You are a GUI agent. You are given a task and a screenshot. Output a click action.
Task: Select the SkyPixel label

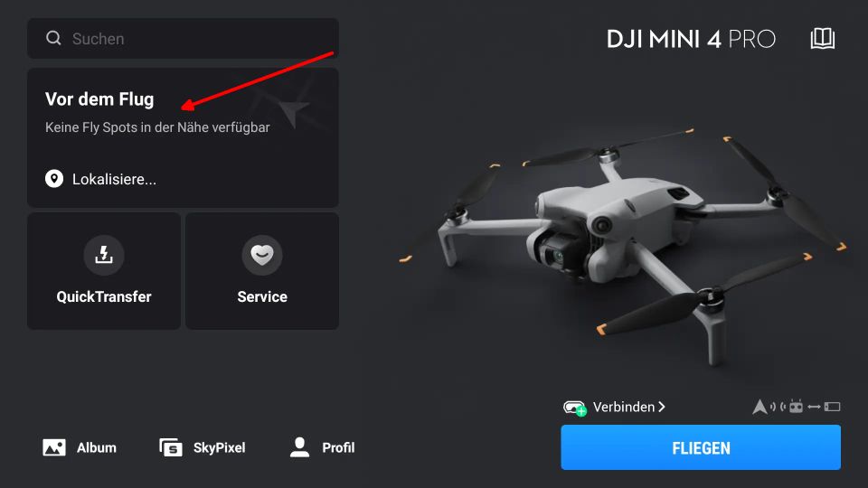(x=219, y=447)
